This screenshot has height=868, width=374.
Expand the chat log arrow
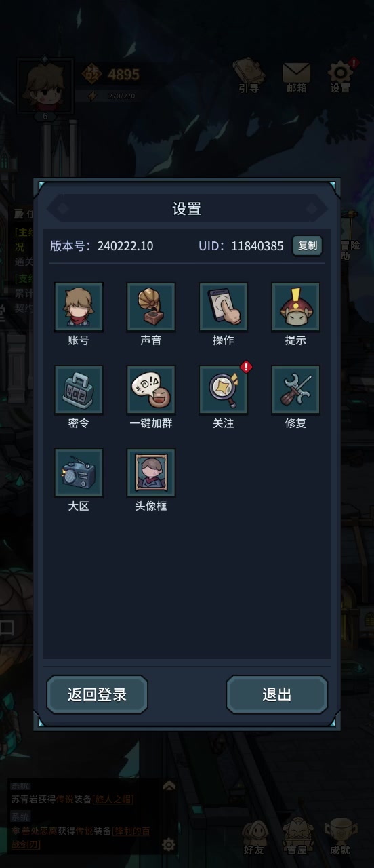169,786
